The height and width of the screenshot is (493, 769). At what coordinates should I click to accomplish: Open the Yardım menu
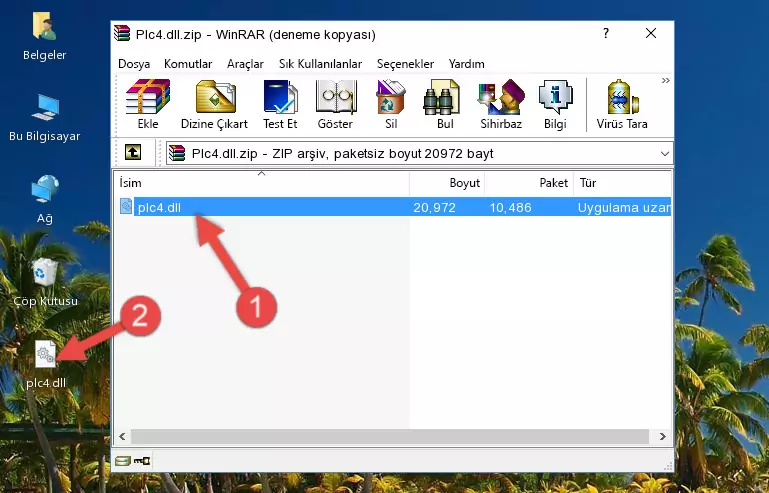466,64
